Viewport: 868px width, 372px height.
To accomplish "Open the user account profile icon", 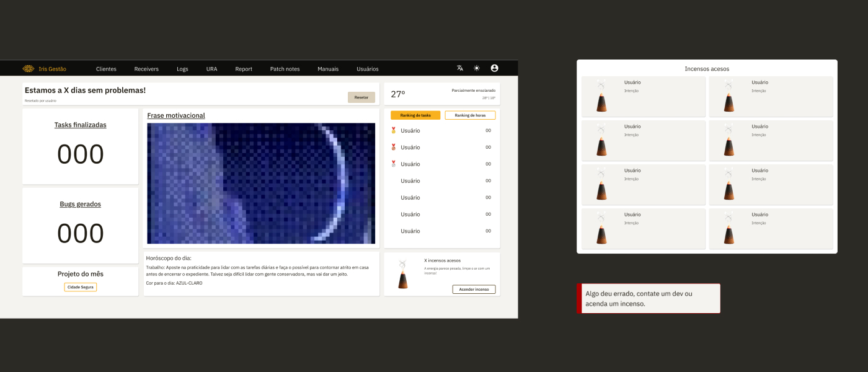I will [x=494, y=68].
